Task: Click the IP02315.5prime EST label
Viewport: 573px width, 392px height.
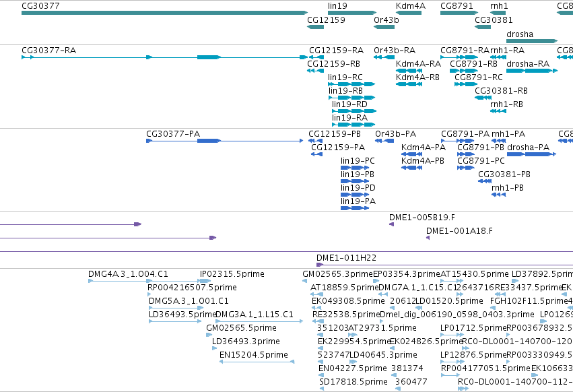Action: point(232,274)
